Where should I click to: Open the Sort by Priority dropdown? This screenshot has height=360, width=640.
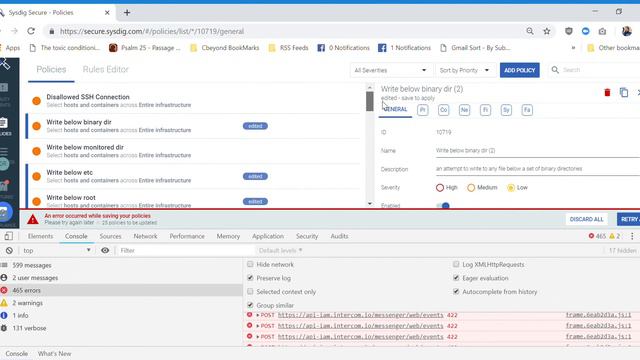coord(465,70)
